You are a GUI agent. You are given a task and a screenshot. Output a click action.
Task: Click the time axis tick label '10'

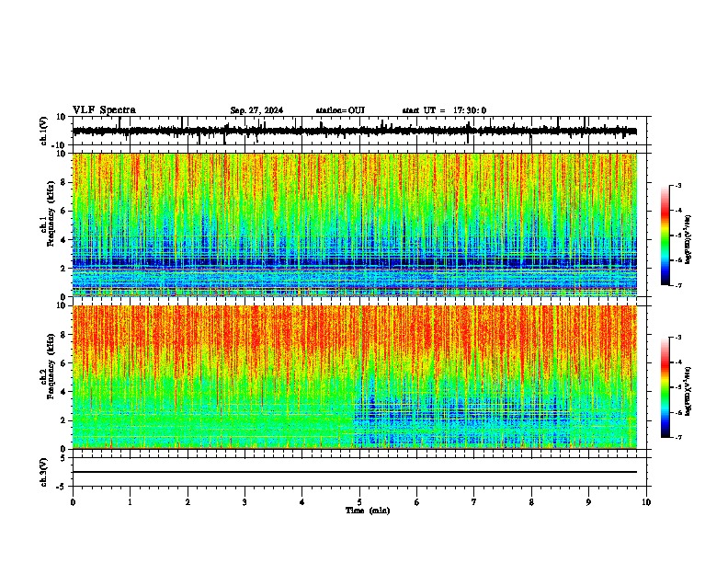[x=646, y=502]
